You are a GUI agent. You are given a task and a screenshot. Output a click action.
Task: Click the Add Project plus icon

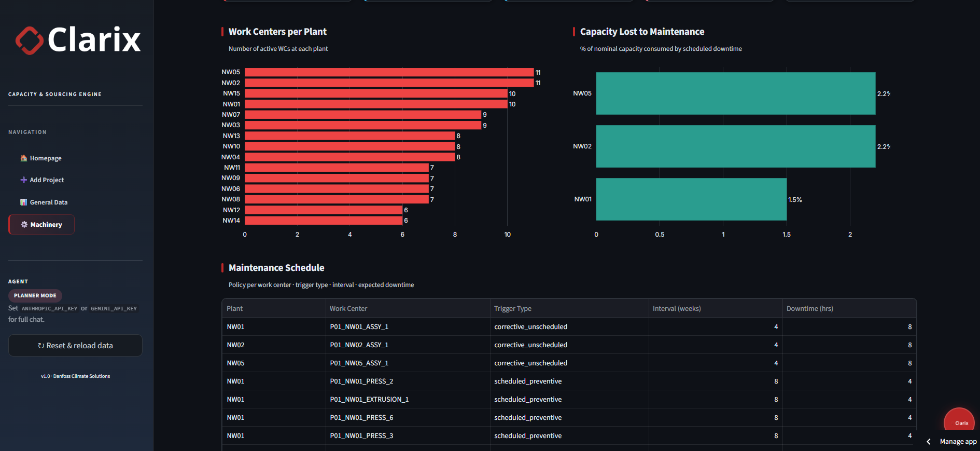coord(23,180)
